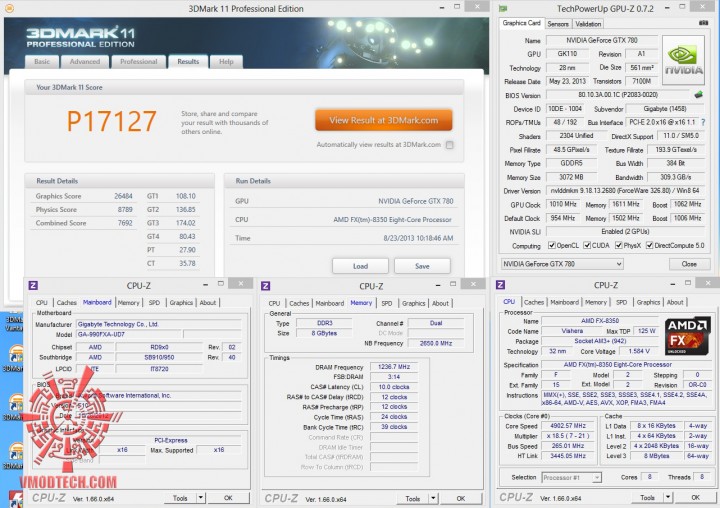Open Mainboard tab in CPU-Z processor window

point(564,302)
